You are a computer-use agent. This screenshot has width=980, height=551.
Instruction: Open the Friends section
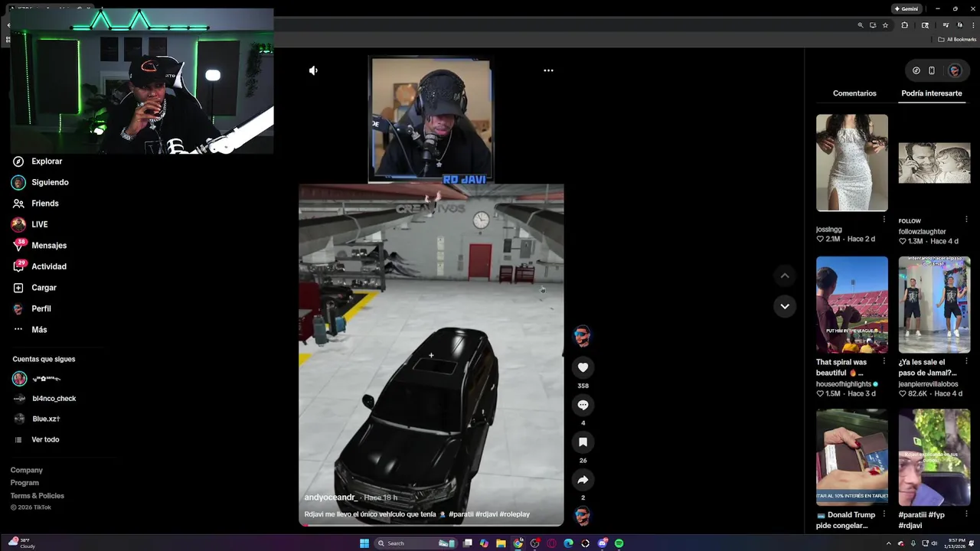coord(36,204)
